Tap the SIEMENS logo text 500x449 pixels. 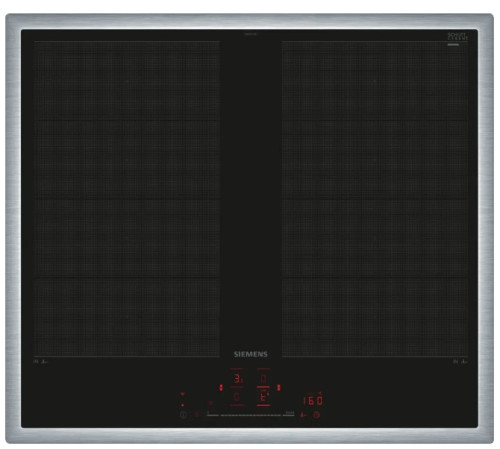tap(250, 354)
